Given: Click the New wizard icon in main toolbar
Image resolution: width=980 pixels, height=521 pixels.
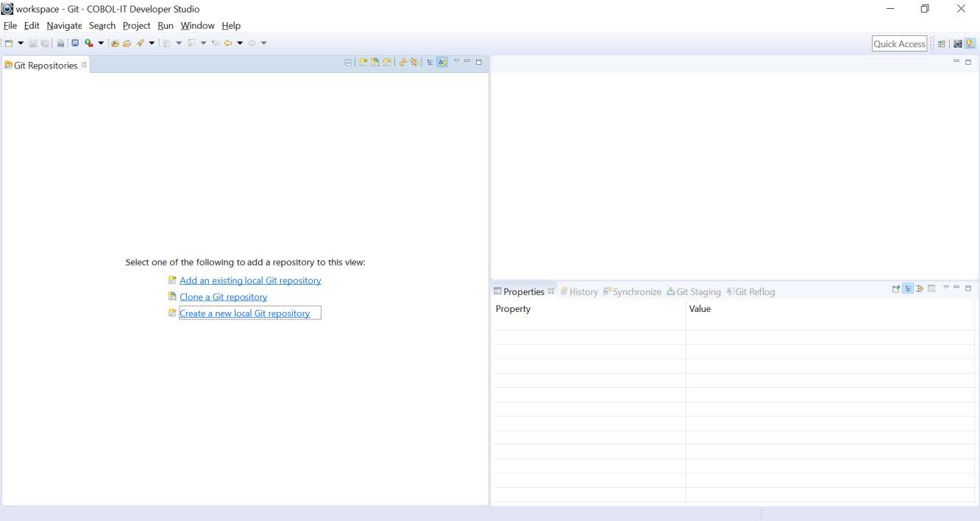Looking at the screenshot, I should click(x=9, y=43).
